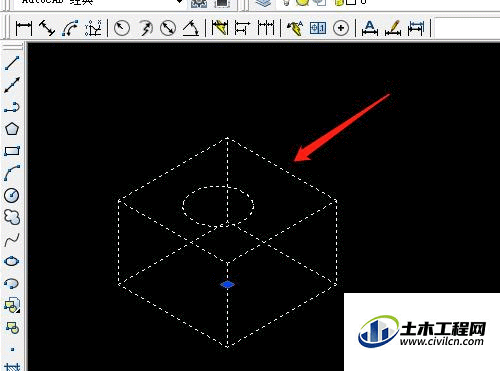
Task: Open the Hatch tool
Action: 12,367
